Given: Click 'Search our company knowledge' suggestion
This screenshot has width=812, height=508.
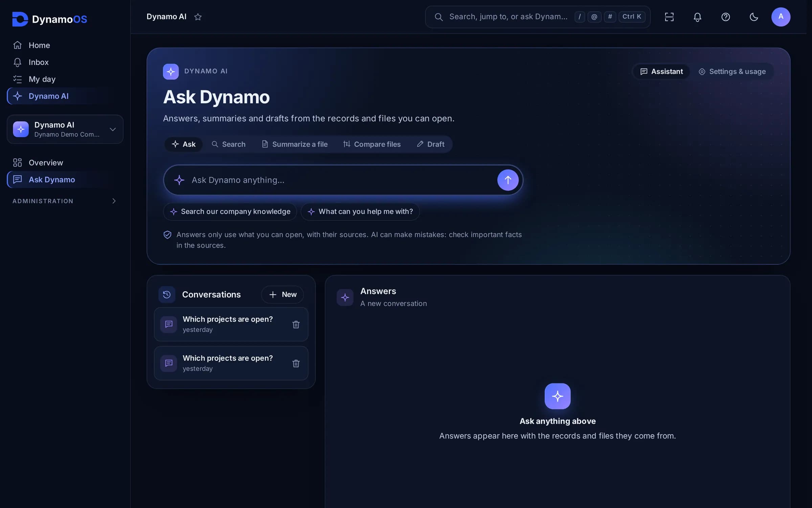Looking at the screenshot, I should 230,212.
